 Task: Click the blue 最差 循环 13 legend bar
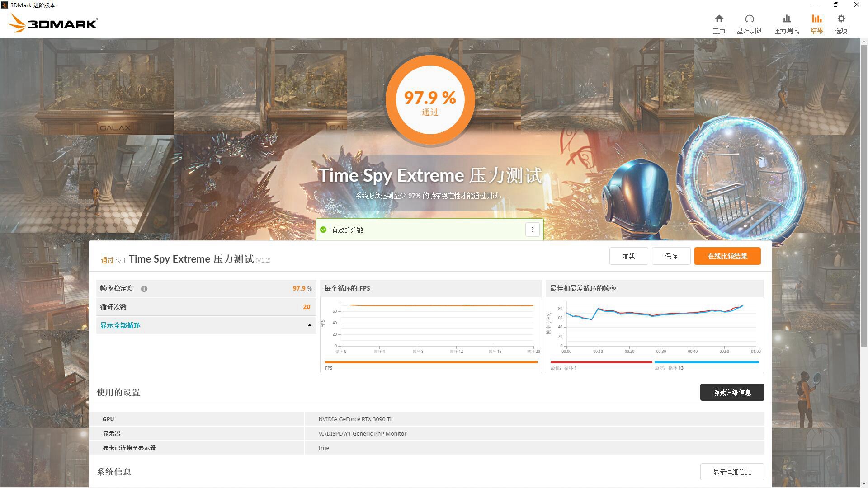[707, 361]
